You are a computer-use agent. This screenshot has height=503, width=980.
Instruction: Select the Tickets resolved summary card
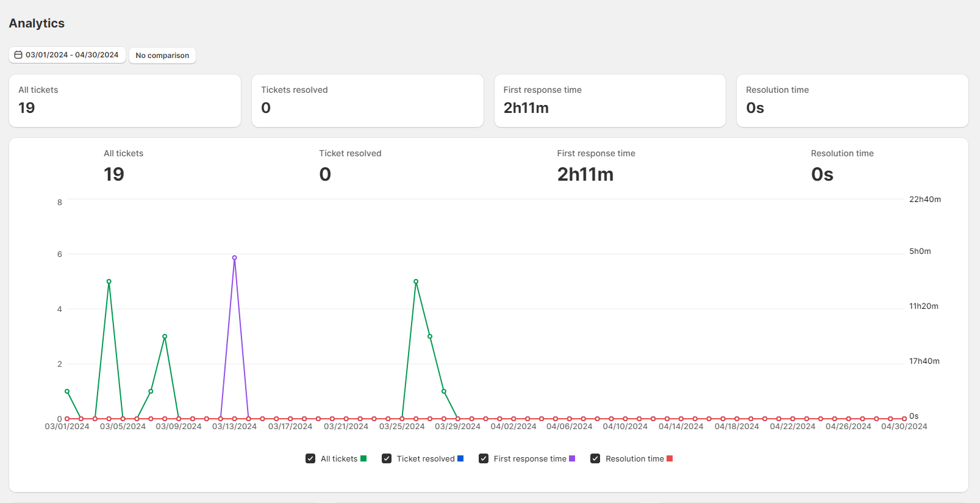pyautogui.click(x=368, y=101)
